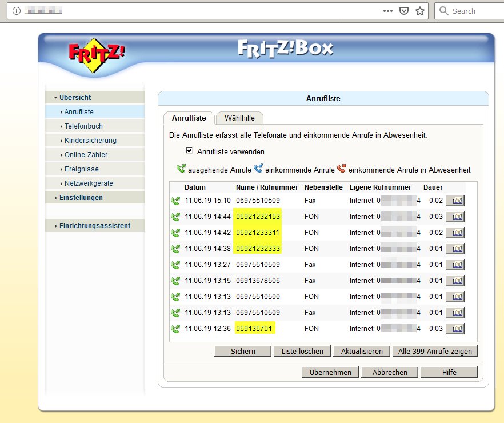Click the browser Search field

click(x=469, y=11)
